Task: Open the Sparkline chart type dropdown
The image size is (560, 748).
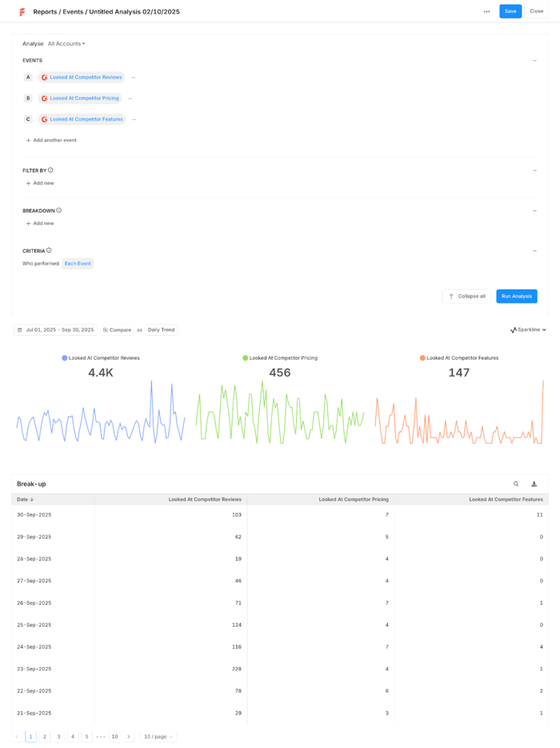Action: click(x=529, y=330)
